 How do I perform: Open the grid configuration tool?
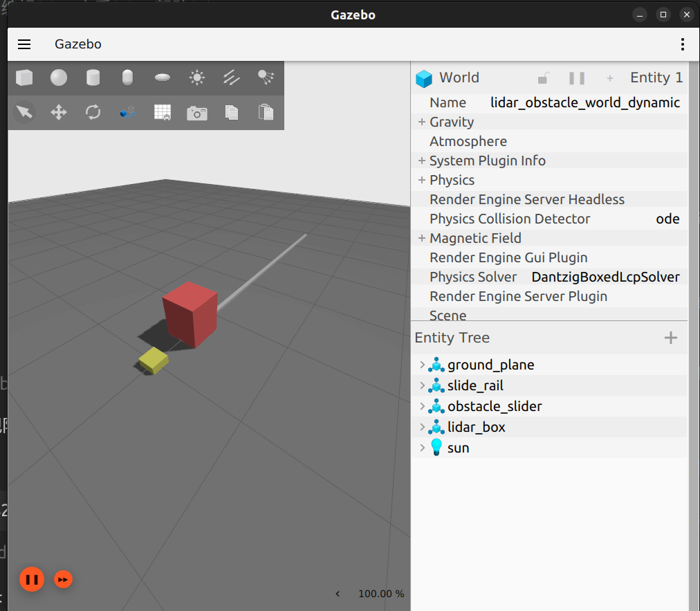pyautogui.click(x=163, y=112)
